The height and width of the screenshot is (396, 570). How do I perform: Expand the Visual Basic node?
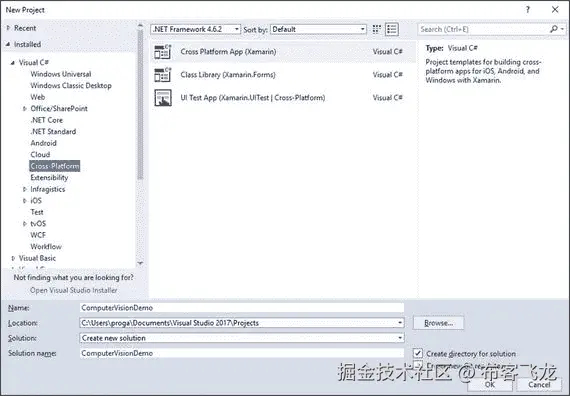click(13, 258)
